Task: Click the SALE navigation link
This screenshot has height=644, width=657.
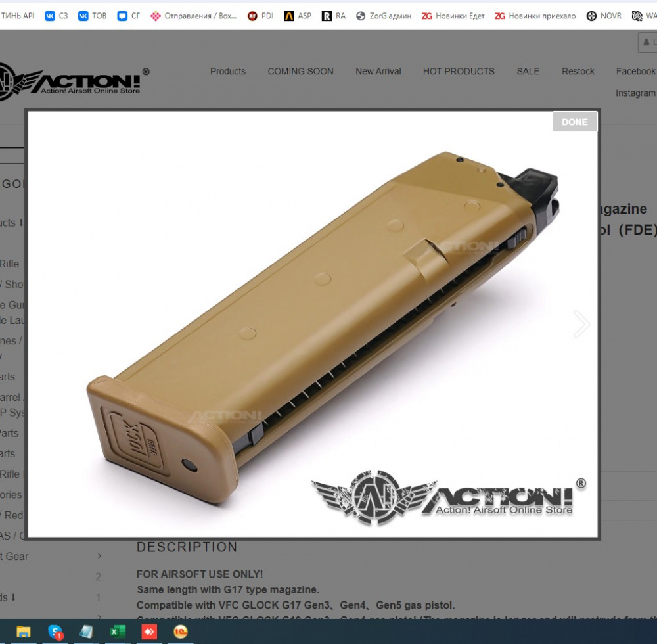Action: click(x=528, y=71)
